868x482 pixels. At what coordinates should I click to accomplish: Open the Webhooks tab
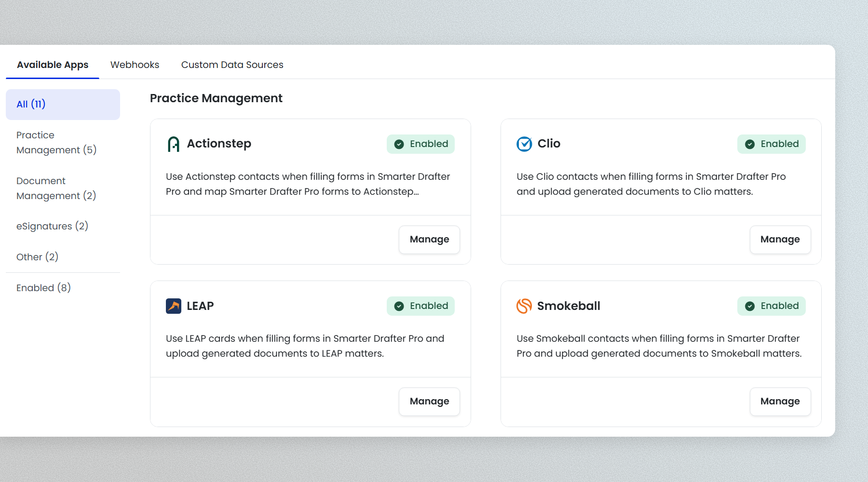tap(135, 65)
